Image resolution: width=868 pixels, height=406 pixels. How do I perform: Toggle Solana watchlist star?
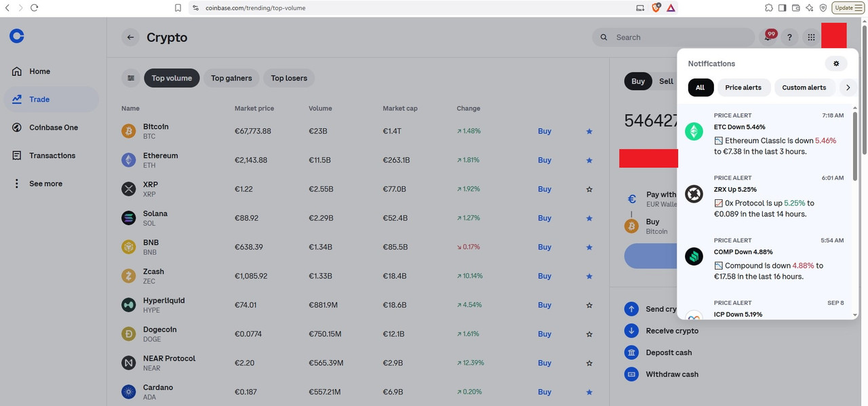[x=589, y=218]
